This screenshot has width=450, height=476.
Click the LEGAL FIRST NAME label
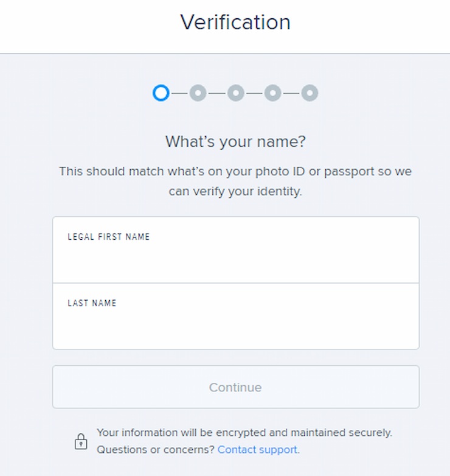pyautogui.click(x=109, y=237)
